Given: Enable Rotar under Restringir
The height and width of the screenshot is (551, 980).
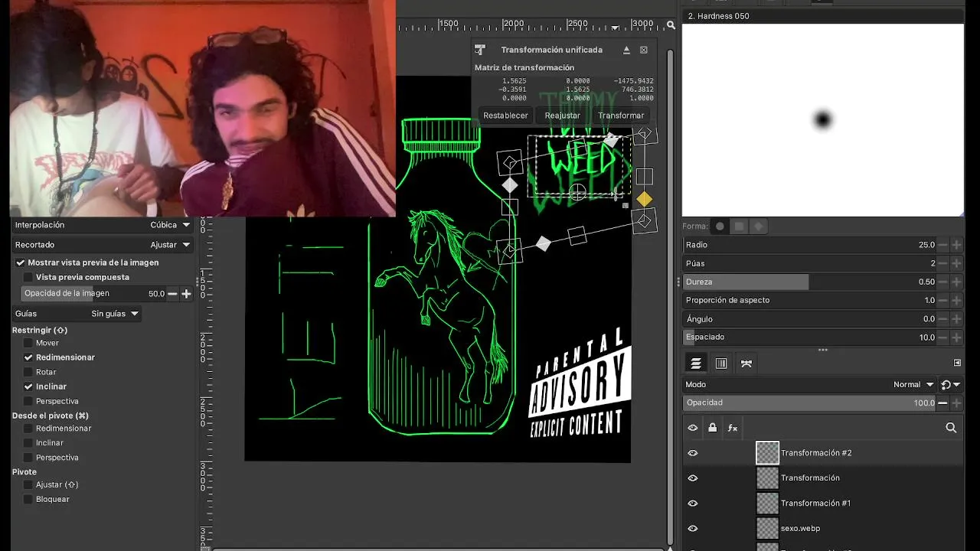Looking at the screenshot, I should click(x=28, y=372).
